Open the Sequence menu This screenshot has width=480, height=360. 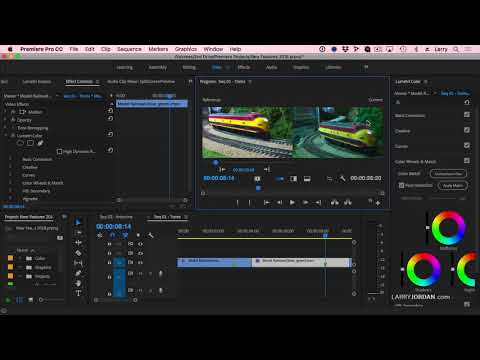pyautogui.click(x=129, y=49)
